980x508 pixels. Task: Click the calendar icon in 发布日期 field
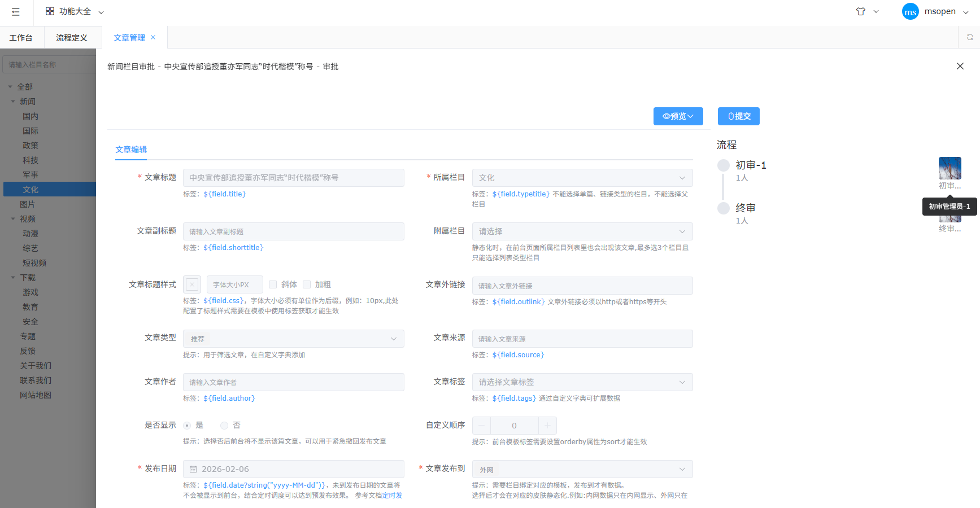(193, 469)
